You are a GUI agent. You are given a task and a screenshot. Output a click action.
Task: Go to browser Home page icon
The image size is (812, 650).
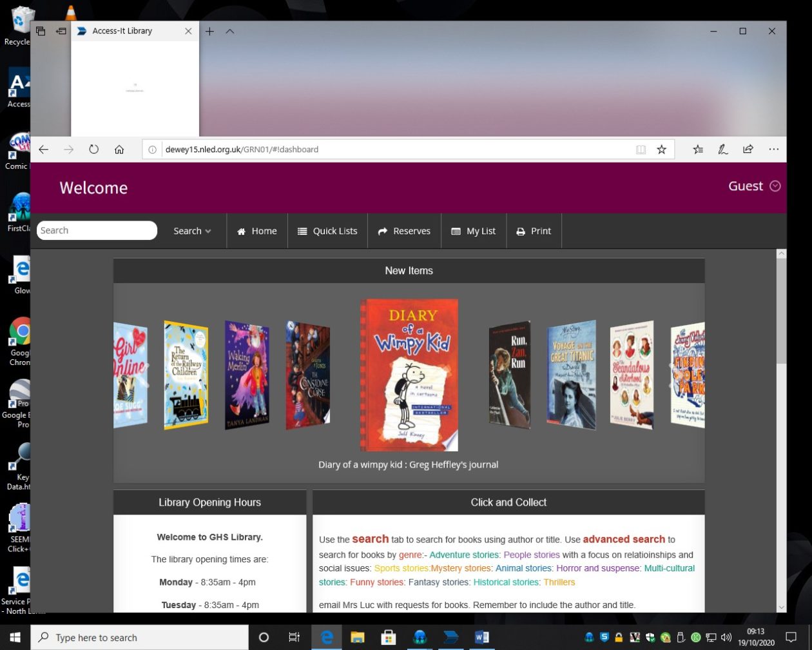pyautogui.click(x=119, y=149)
